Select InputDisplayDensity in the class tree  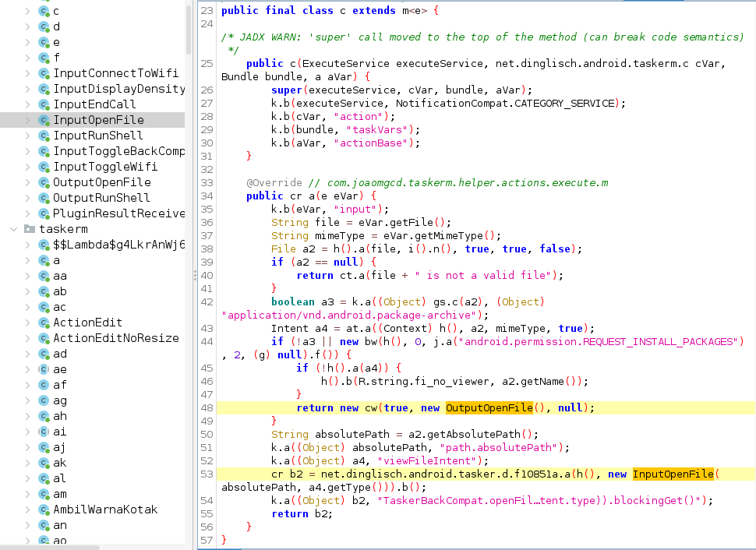coord(119,89)
